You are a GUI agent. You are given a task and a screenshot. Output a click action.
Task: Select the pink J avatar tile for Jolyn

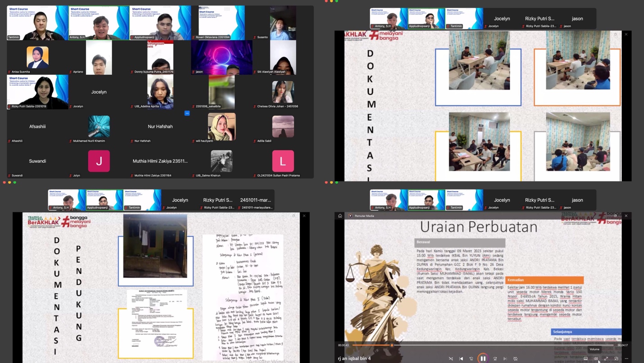tap(99, 161)
